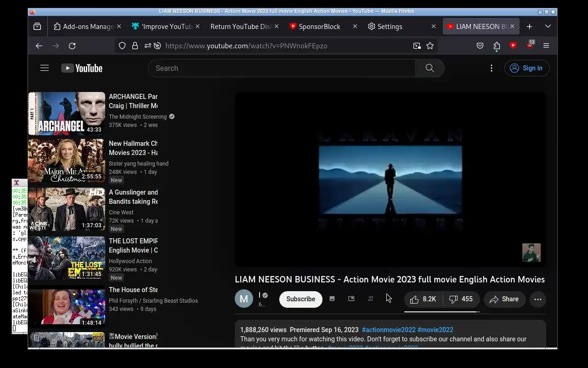Subscribe to the channel
The height and width of the screenshot is (368, 588).
(301, 299)
